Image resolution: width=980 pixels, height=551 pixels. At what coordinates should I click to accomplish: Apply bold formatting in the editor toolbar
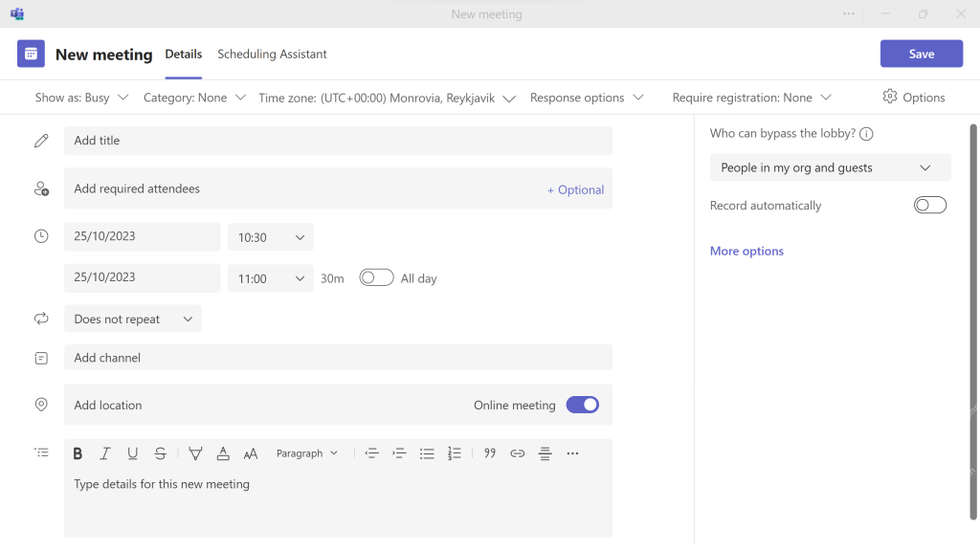pyautogui.click(x=78, y=453)
